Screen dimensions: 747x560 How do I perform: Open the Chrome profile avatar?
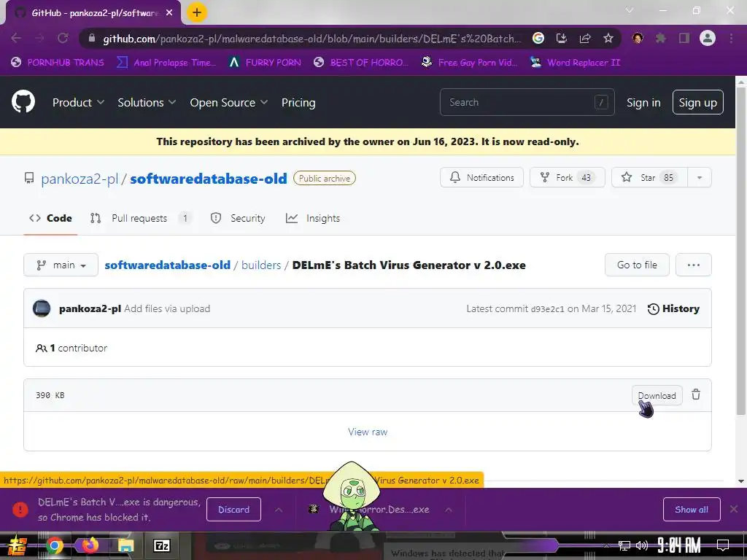tap(708, 38)
